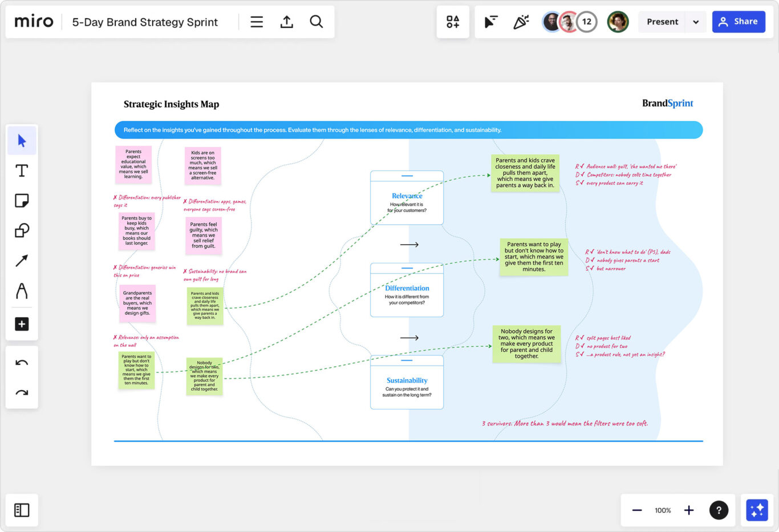Redo the last action
Screen dimensions: 779x532
pyautogui.click(x=22, y=392)
